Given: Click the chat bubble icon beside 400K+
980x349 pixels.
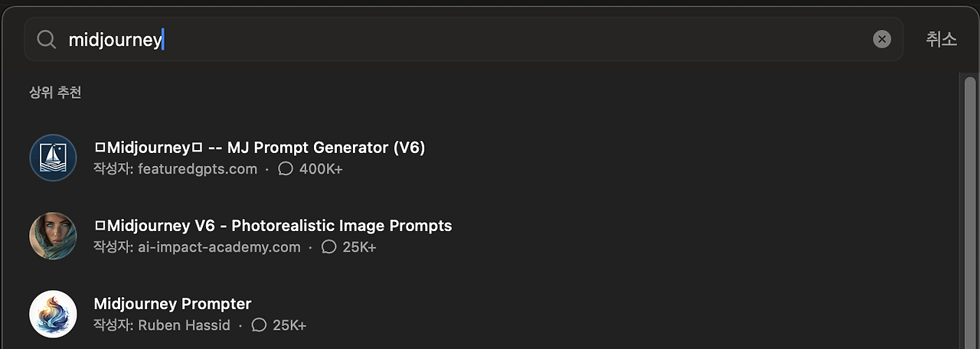Looking at the screenshot, I should [286, 169].
